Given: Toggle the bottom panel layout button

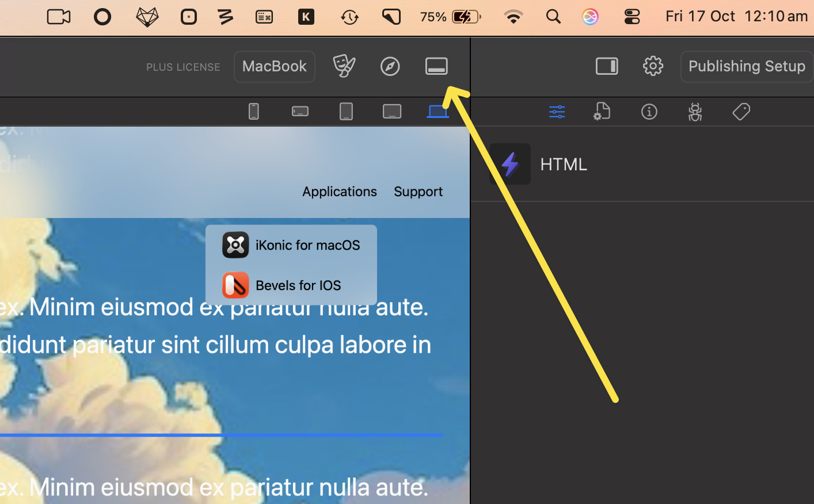Looking at the screenshot, I should coord(436,67).
